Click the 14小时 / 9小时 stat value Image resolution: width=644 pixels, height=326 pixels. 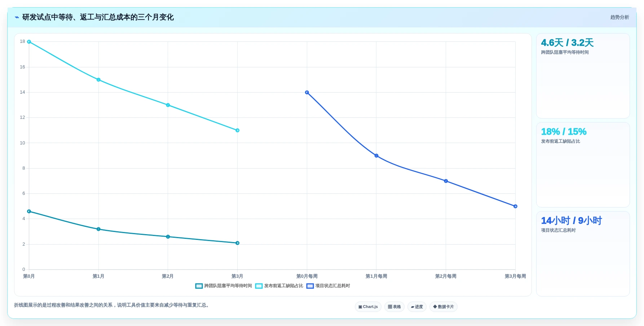pyautogui.click(x=572, y=221)
